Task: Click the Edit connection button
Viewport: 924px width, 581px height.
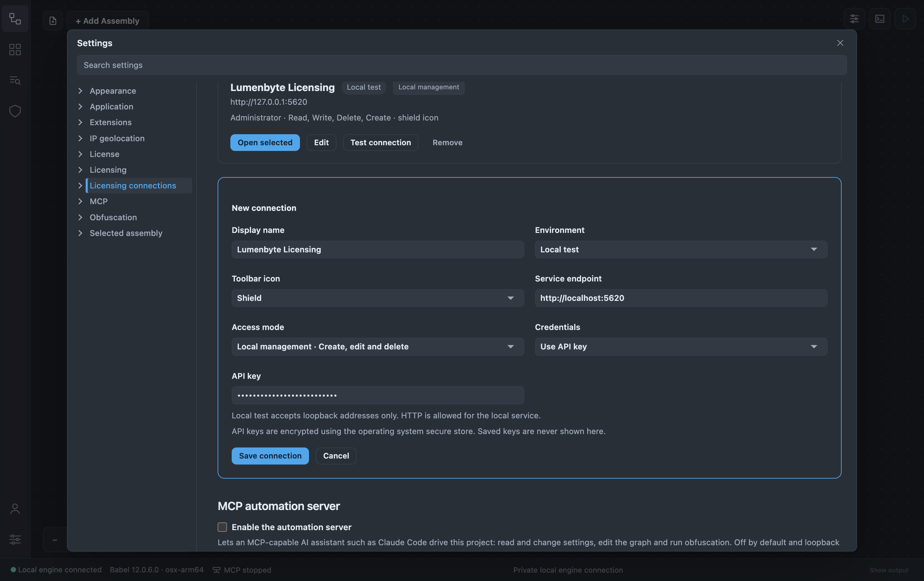Action: click(x=321, y=142)
